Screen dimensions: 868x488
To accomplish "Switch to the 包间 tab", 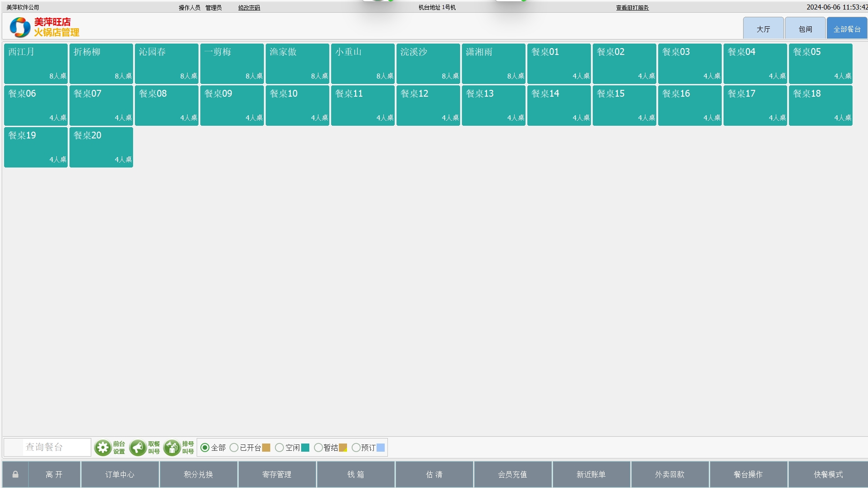I will 805,29.
